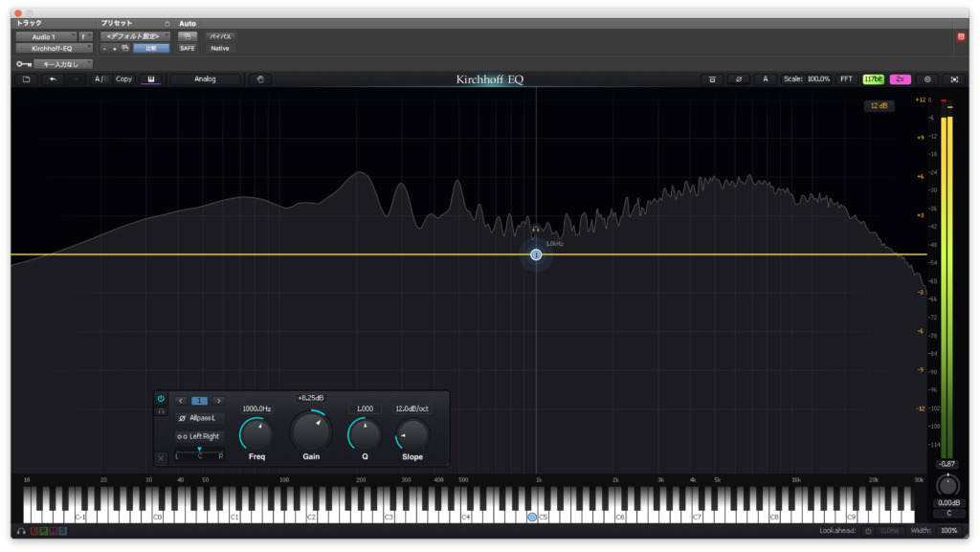Click the preset minus button
This screenshot has height=552, width=980.
104,49
